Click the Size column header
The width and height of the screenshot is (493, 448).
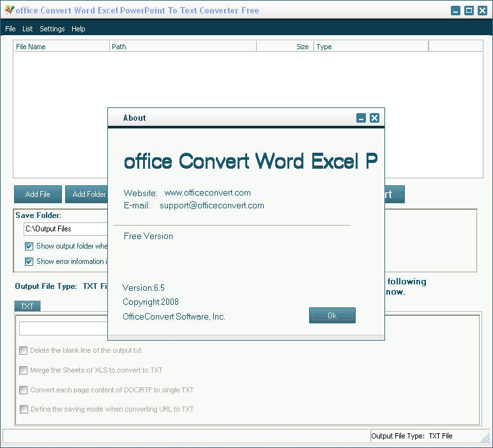click(285, 47)
